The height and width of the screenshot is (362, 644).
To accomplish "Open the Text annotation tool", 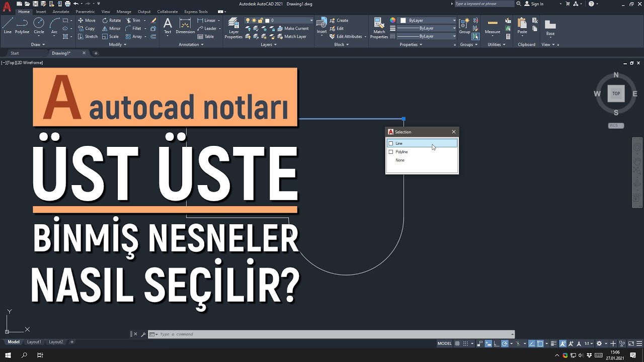I will pyautogui.click(x=168, y=26).
